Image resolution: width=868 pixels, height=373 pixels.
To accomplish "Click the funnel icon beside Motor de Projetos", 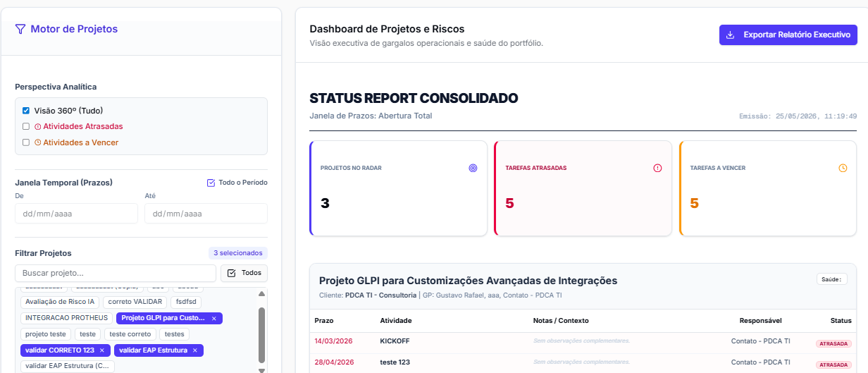I will click(20, 29).
